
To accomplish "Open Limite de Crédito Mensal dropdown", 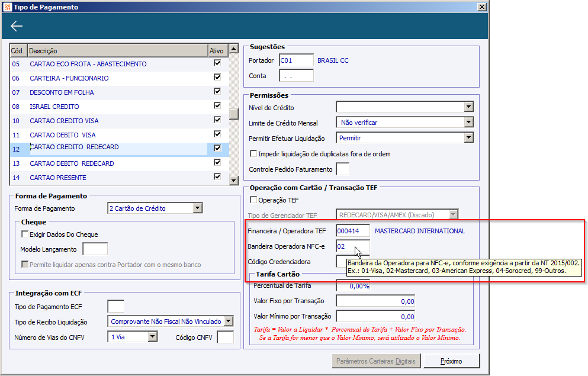I will (469, 123).
